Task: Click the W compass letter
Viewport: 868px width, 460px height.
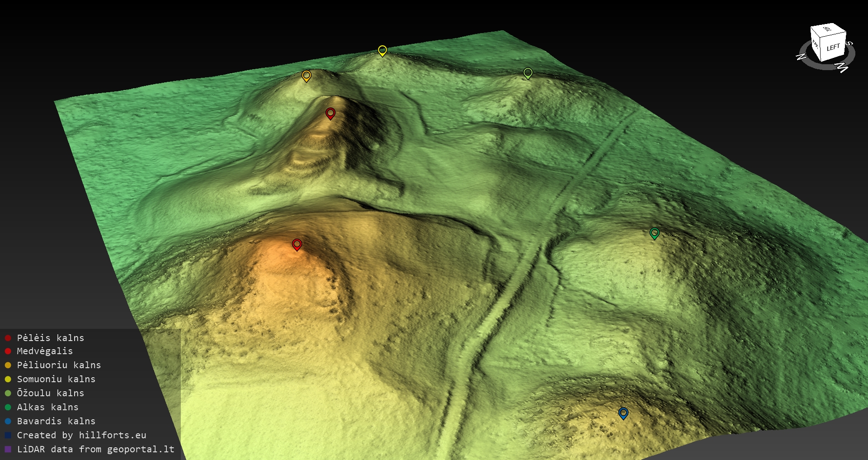Action: click(841, 68)
